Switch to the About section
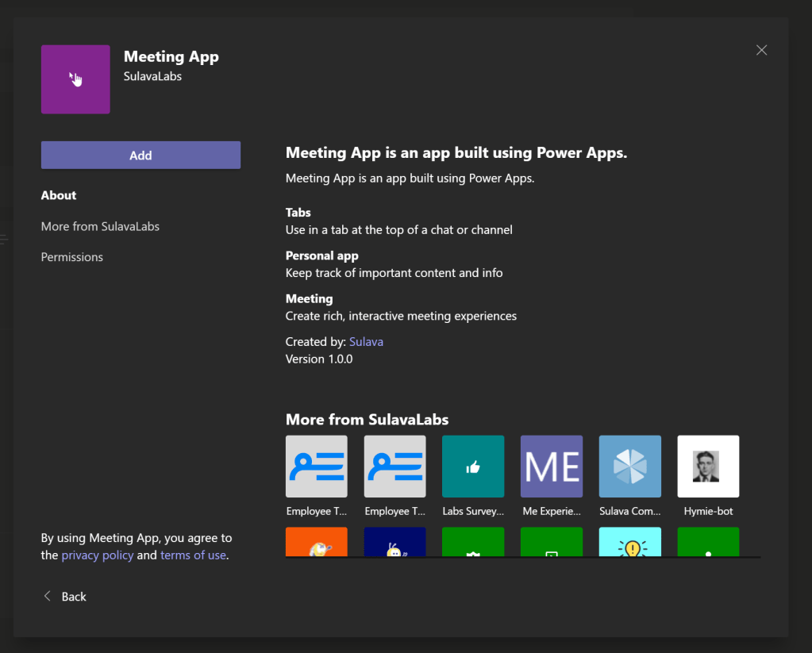Image resolution: width=812 pixels, height=653 pixels. coord(59,195)
